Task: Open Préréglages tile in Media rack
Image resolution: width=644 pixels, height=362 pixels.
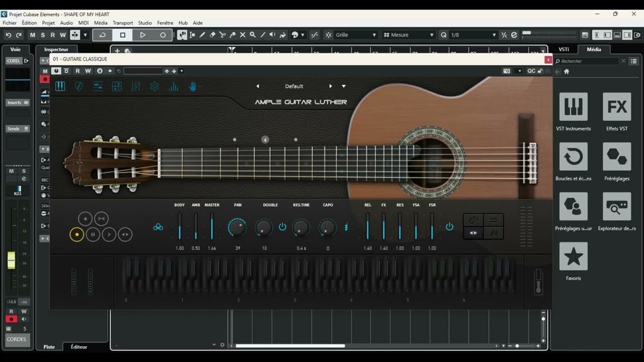Action: (617, 161)
